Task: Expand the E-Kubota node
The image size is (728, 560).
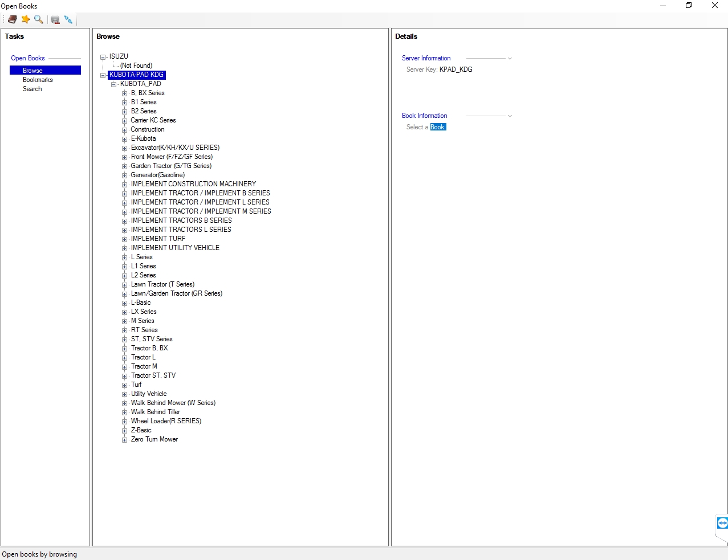Action: [x=125, y=139]
